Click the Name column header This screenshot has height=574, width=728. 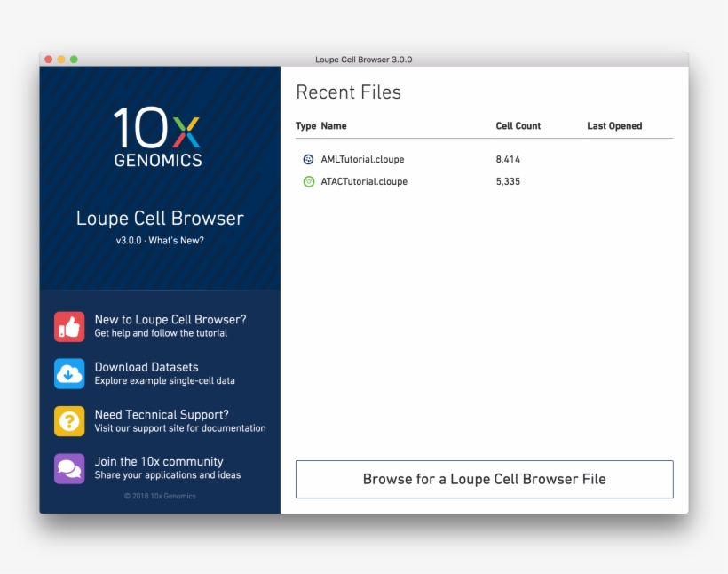[x=334, y=126]
